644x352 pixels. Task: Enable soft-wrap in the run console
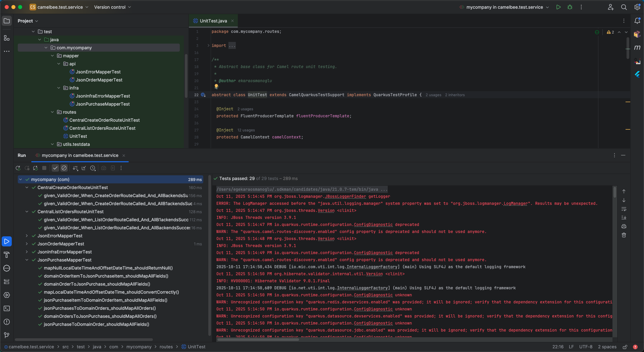[624, 209]
